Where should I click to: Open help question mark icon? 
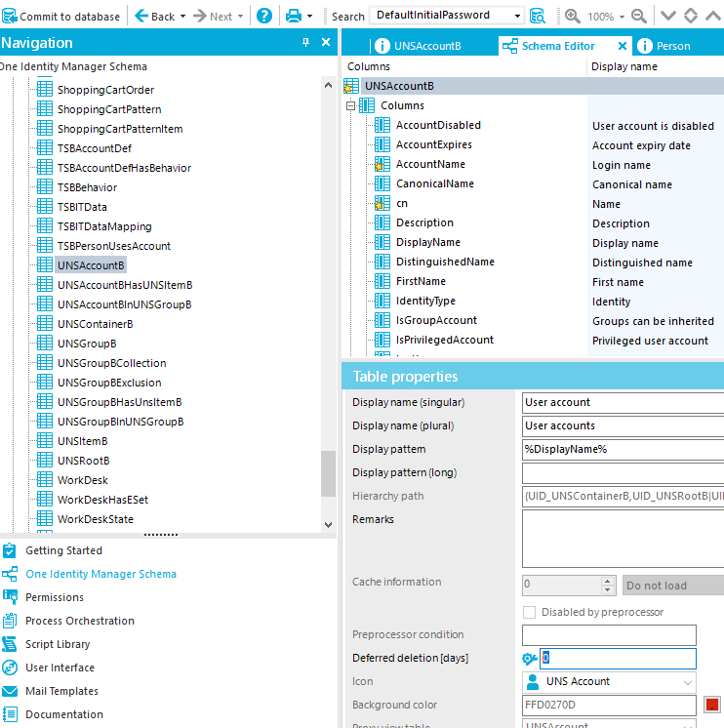(x=264, y=17)
